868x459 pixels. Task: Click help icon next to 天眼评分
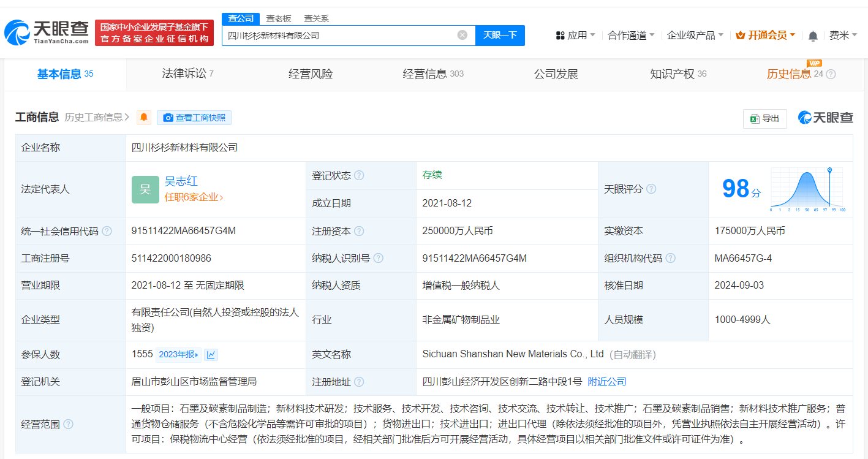651,189
